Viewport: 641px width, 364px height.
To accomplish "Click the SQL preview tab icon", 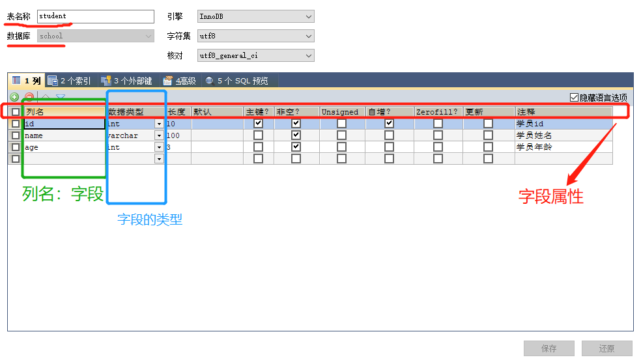I will (210, 81).
